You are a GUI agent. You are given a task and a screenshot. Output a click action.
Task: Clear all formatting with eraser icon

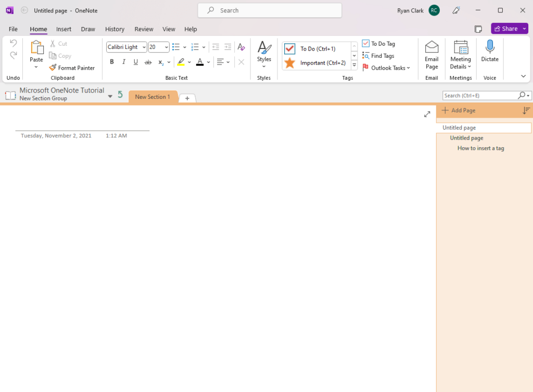coord(241,47)
